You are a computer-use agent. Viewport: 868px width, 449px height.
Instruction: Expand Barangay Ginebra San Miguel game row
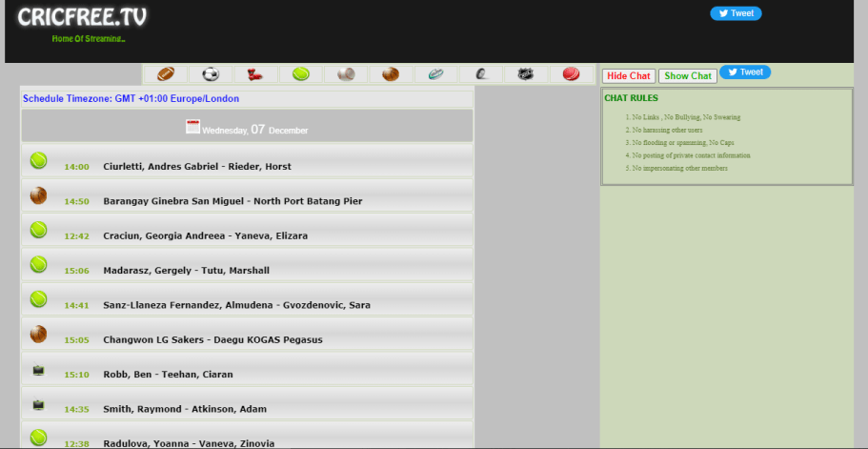pos(232,201)
